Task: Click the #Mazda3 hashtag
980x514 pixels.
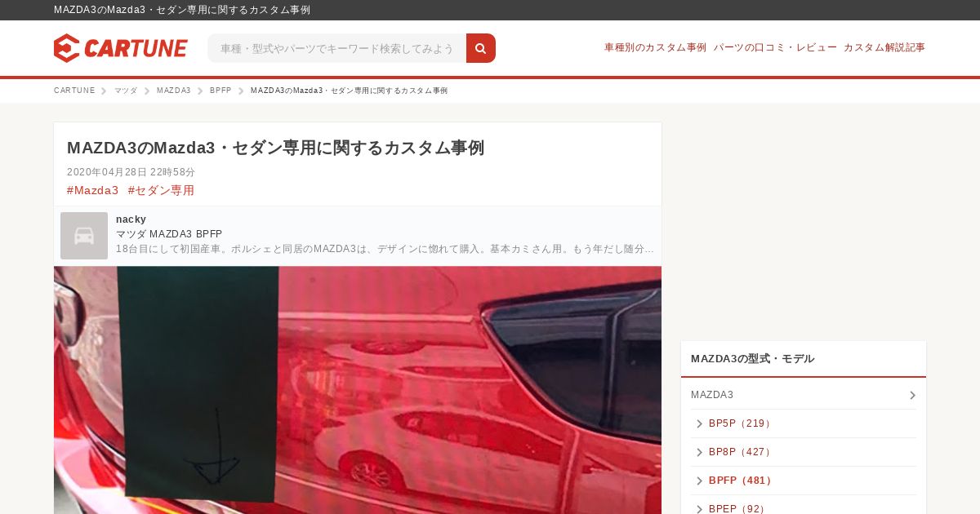Action: [92, 190]
